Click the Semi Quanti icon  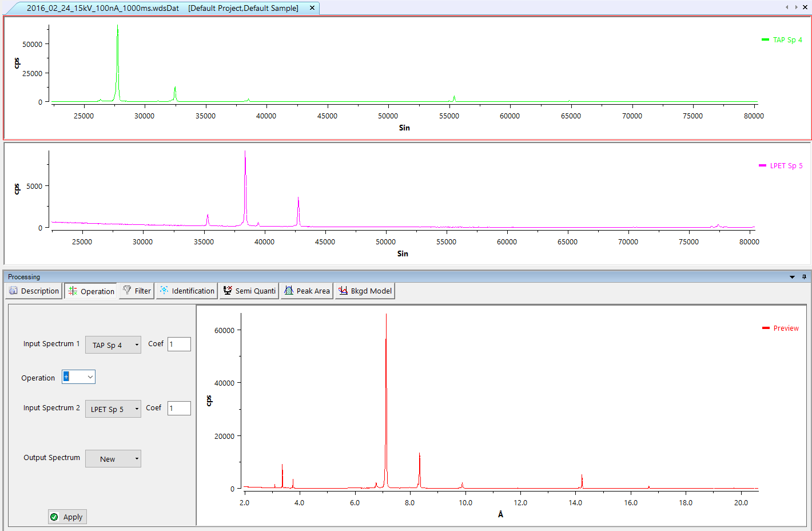pos(228,290)
